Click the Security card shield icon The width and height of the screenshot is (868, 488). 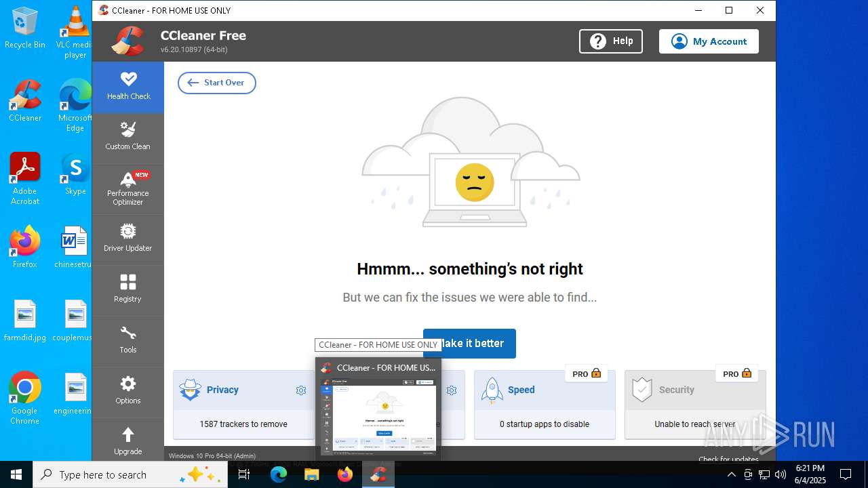click(642, 390)
